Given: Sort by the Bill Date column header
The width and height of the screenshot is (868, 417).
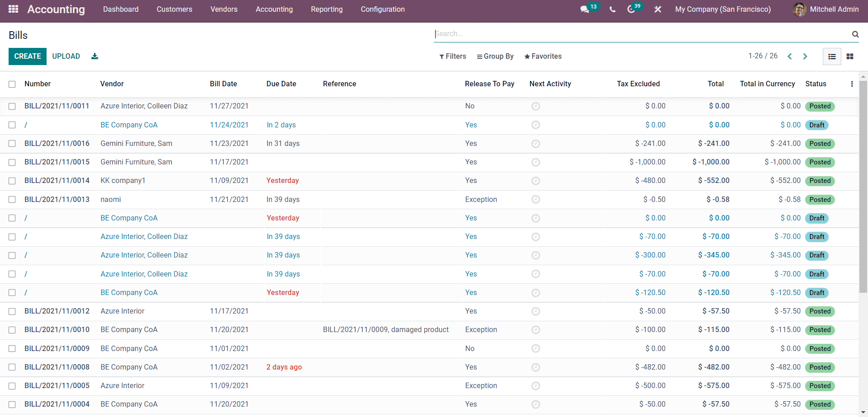Looking at the screenshot, I should (223, 84).
